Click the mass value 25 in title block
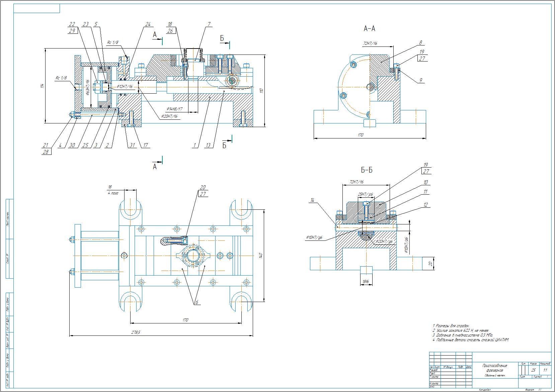Viewport: 555px width, 392px height. (x=533, y=370)
